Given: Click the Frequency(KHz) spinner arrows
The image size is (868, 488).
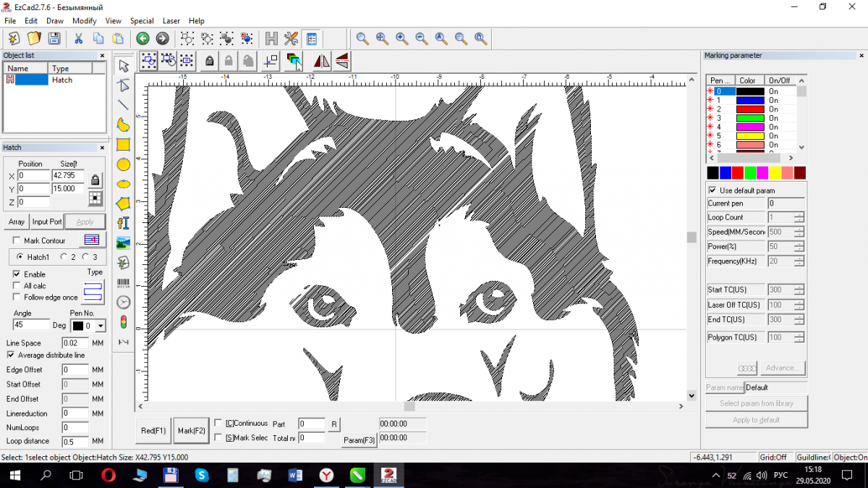Looking at the screenshot, I should 799,261.
